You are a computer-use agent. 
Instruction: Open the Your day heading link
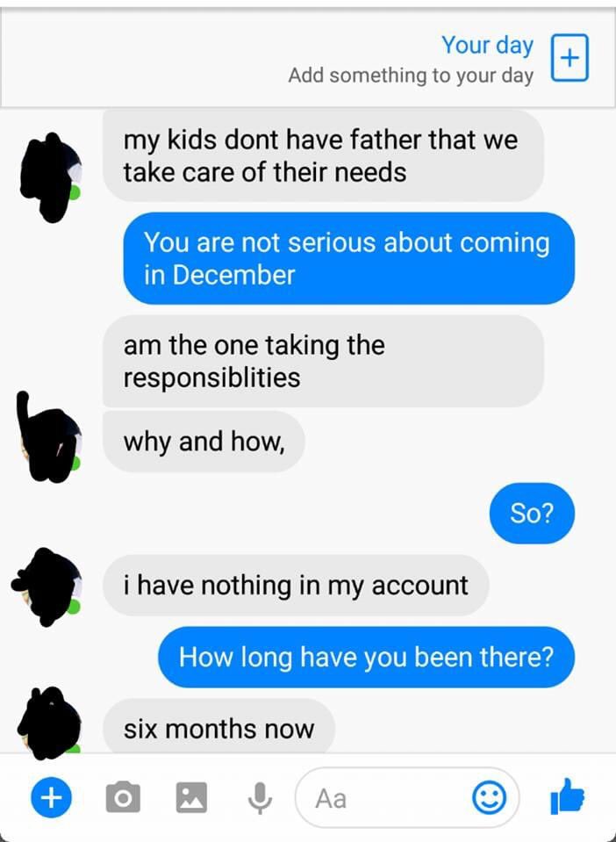[x=487, y=45]
